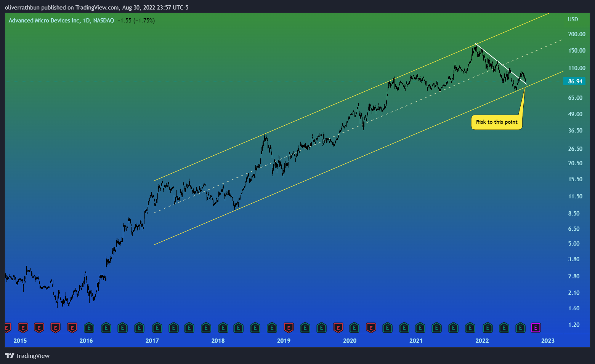Click the '2015' time axis label
Image resolution: width=595 pixels, height=364 pixels.
(20, 341)
